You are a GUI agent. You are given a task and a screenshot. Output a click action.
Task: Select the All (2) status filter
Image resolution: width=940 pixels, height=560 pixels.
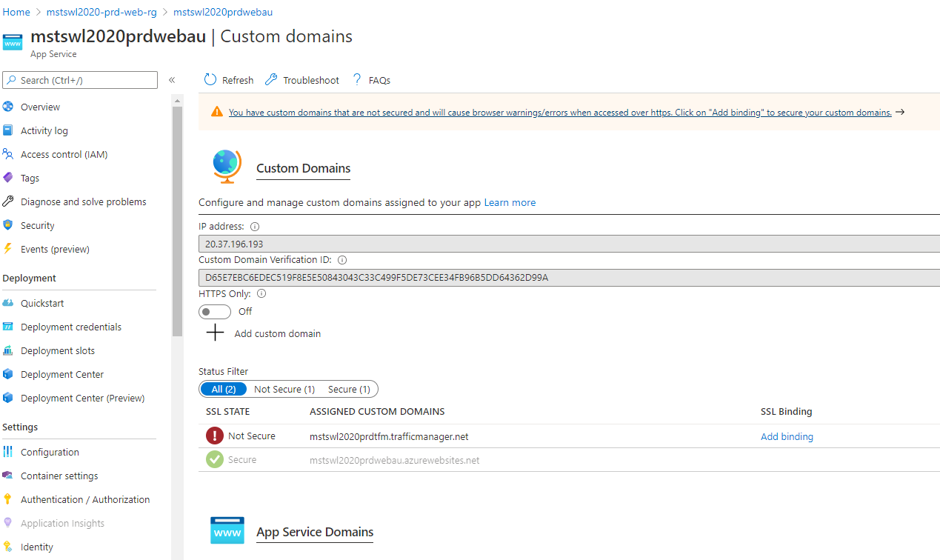click(224, 389)
